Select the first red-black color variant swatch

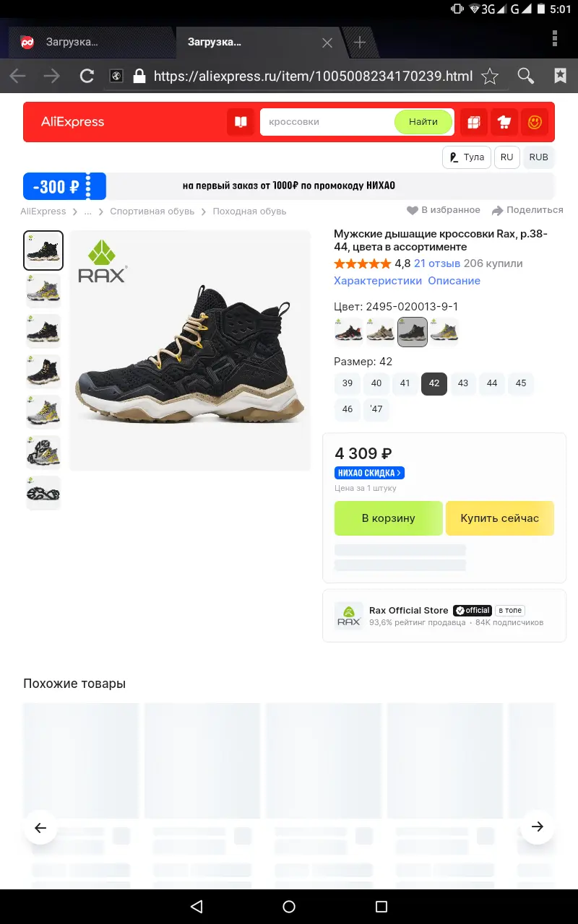pyautogui.click(x=349, y=332)
